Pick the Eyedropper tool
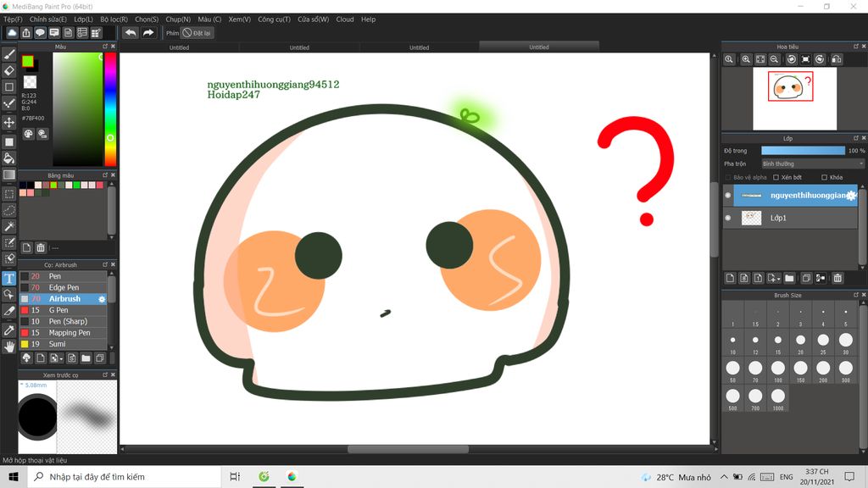Viewport: 868px width, 488px height. tap(9, 329)
